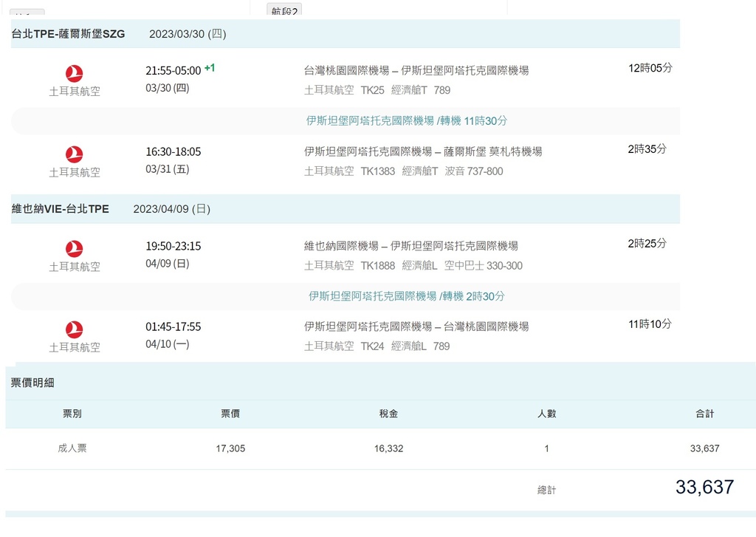The width and height of the screenshot is (756, 537).
Task: Click the 轉機 2時30分 layover notice
Action: (407, 295)
